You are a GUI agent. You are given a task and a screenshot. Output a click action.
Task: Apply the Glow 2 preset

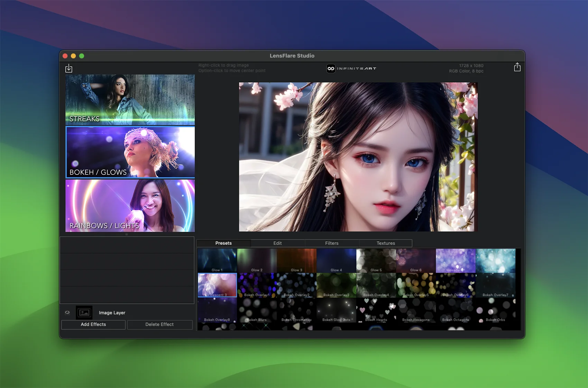point(257,261)
